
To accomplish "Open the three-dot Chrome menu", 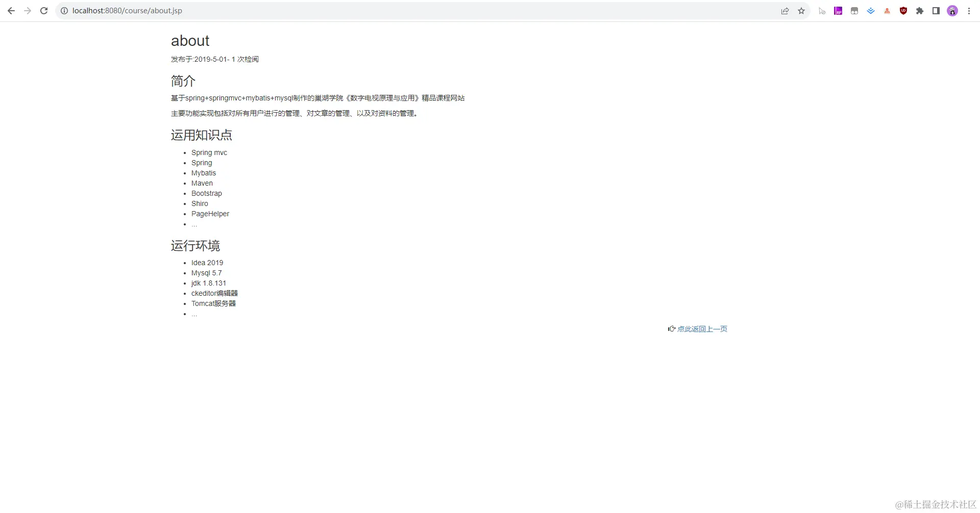I will (969, 10).
